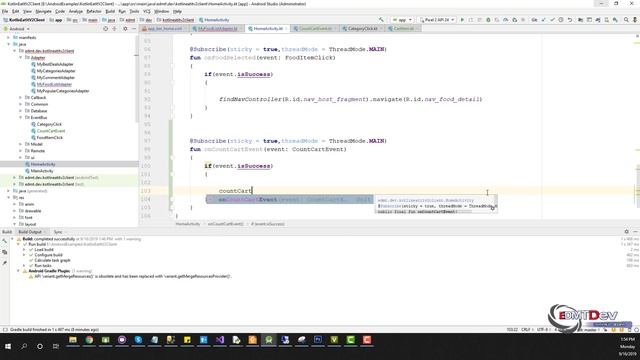Viewport: 640px width, 360px height.
Task: Expand the Run tasks build node
Action: 24,266
